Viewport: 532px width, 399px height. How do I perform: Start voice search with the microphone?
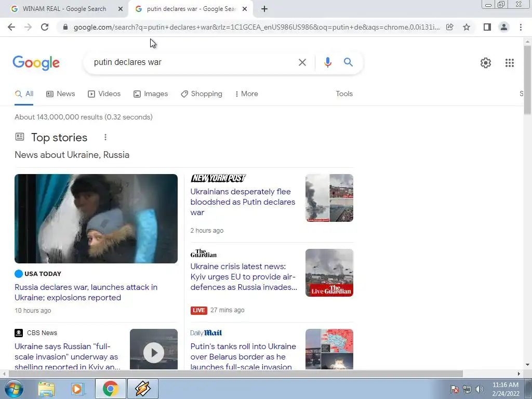327,62
